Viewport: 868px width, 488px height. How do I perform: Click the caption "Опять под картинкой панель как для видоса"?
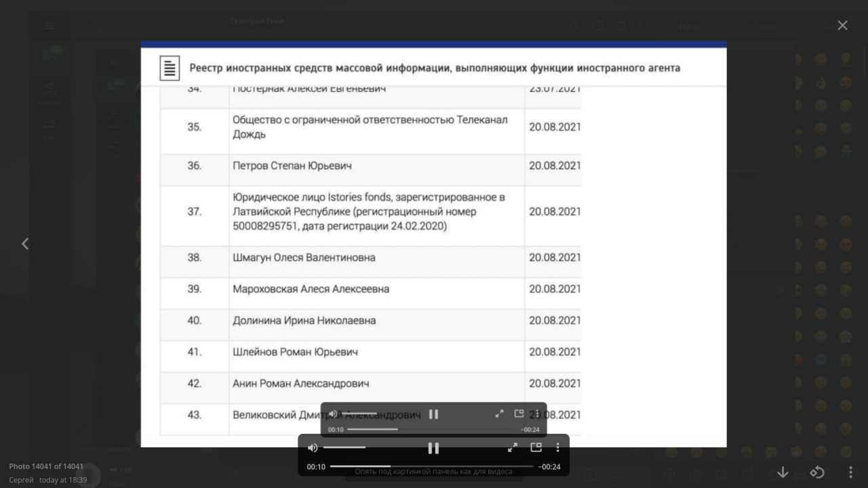point(433,471)
